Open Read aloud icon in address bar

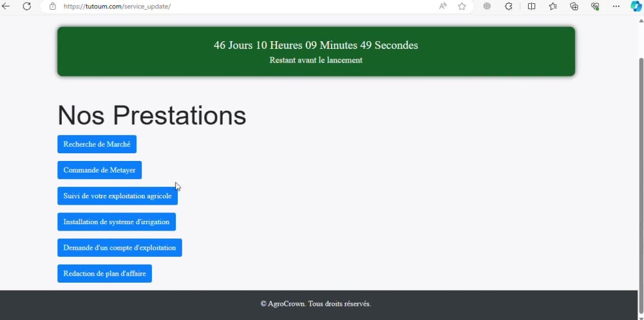pos(443,6)
